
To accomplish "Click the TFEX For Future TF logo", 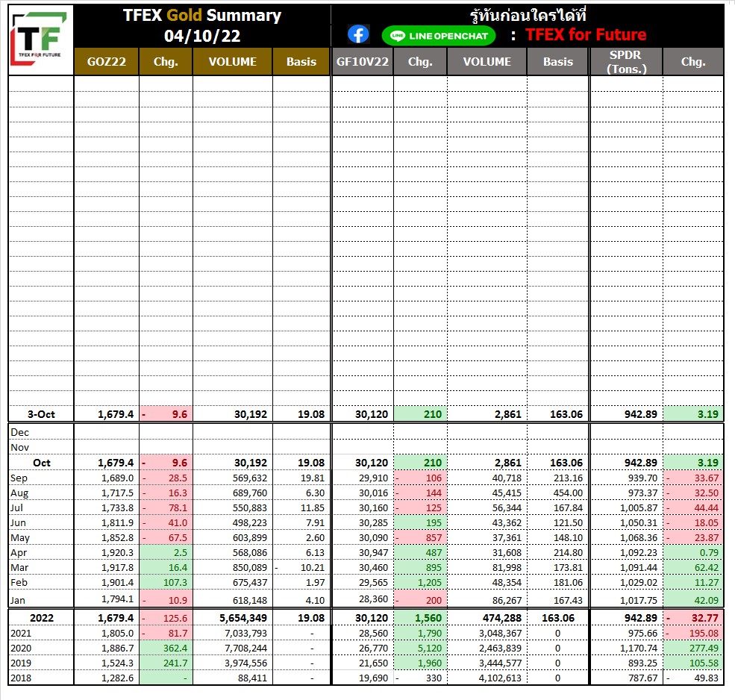I will tap(40, 39).
